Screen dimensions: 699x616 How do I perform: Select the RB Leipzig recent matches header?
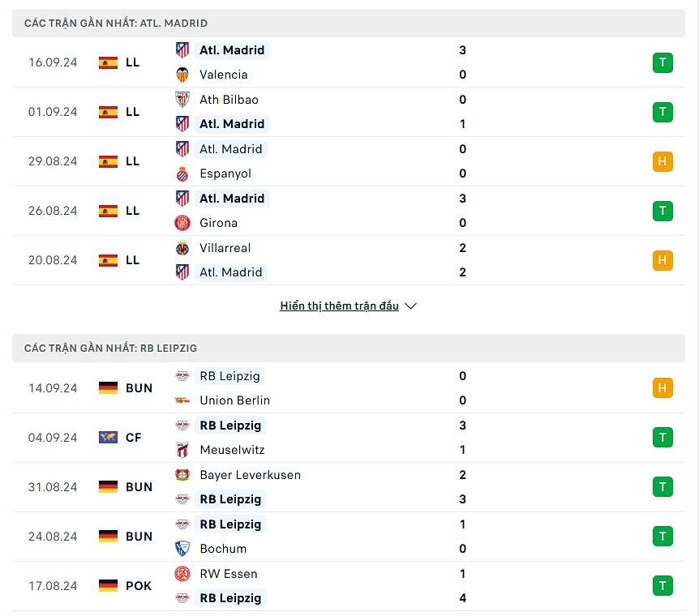click(111, 348)
